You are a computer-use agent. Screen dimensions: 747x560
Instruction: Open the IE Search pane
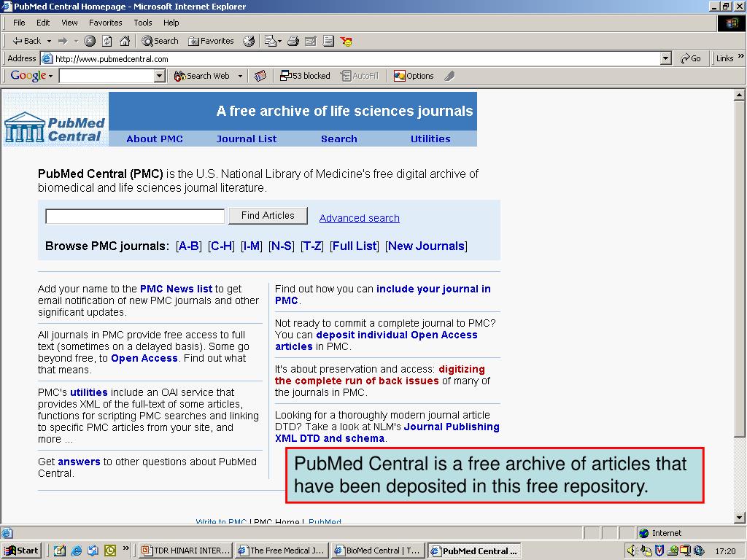(x=160, y=41)
